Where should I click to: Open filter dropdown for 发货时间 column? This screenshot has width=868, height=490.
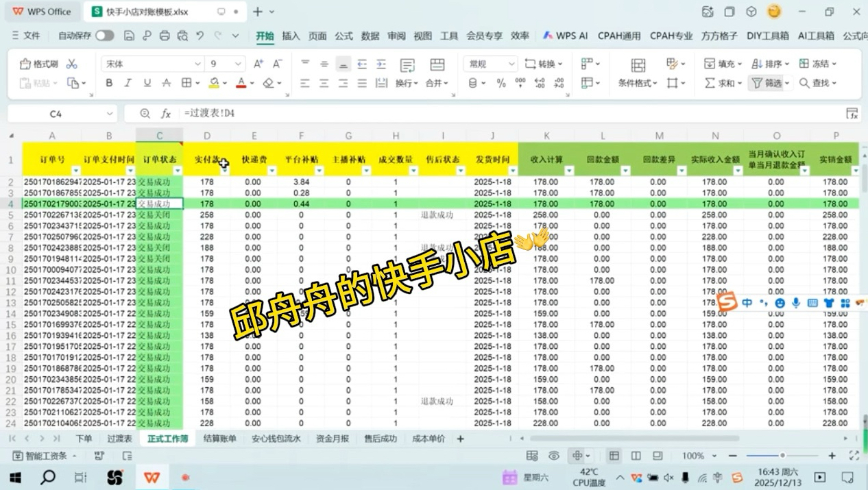click(x=512, y=171)
